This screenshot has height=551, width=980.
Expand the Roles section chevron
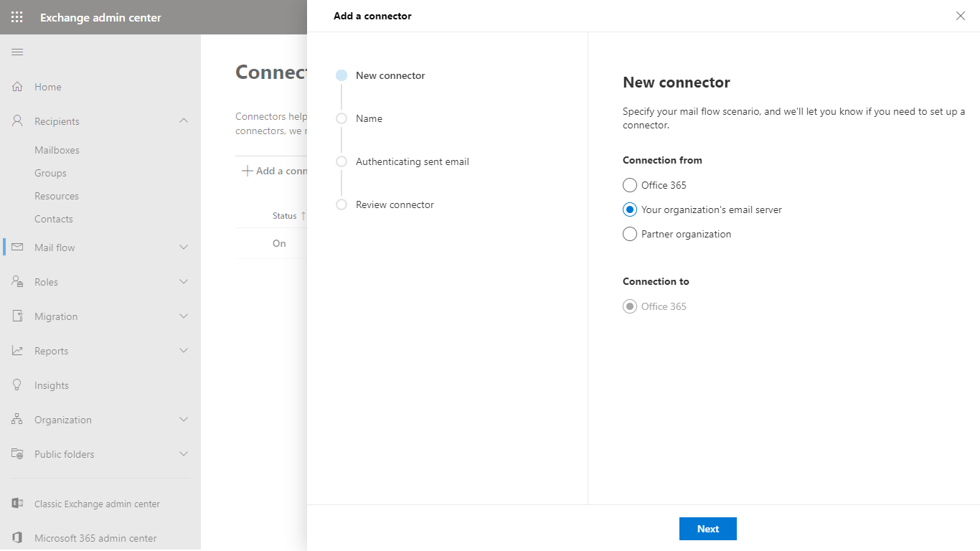184,282
